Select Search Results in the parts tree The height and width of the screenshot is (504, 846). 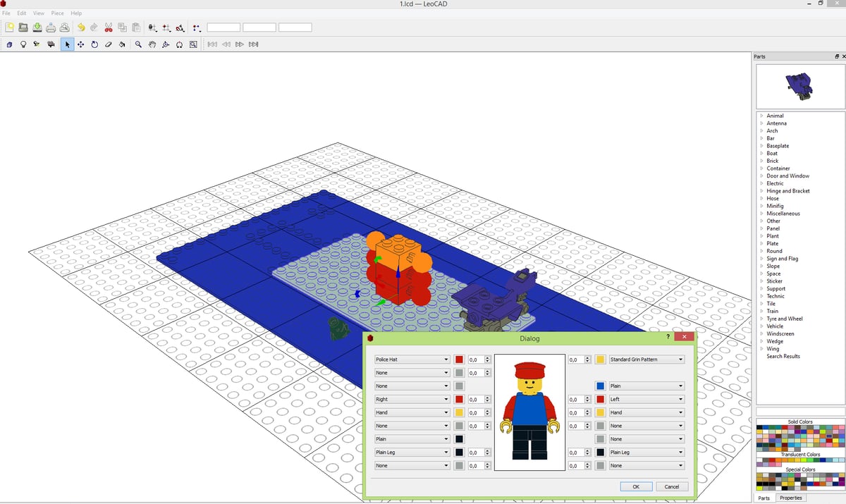point(783,356)
